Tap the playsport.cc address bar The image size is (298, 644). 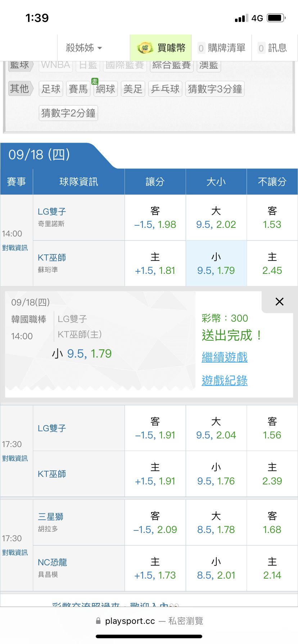[149, 621]
